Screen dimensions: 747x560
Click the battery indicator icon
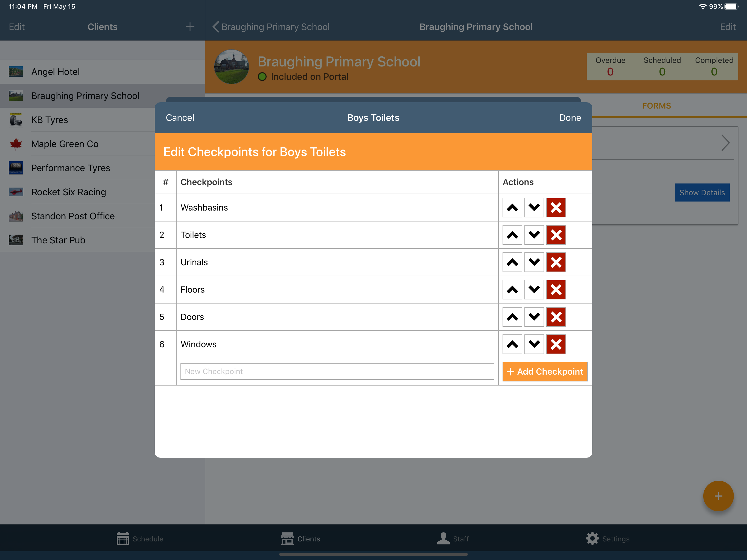[731, 6]
